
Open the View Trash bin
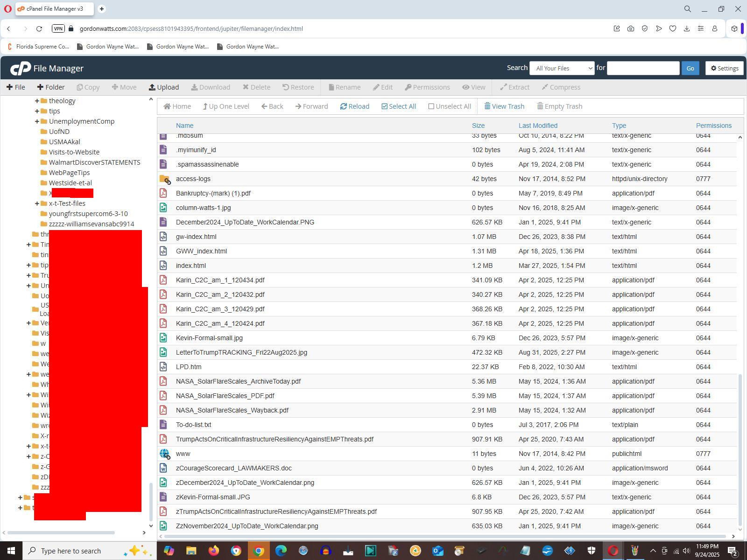(504, 106)
